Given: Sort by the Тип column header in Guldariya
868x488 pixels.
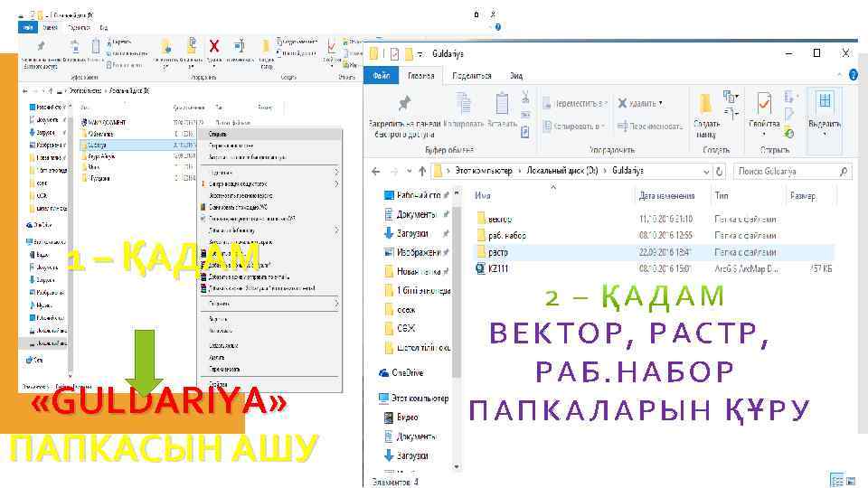Looking at the screenshot, I should pos(722,195).
